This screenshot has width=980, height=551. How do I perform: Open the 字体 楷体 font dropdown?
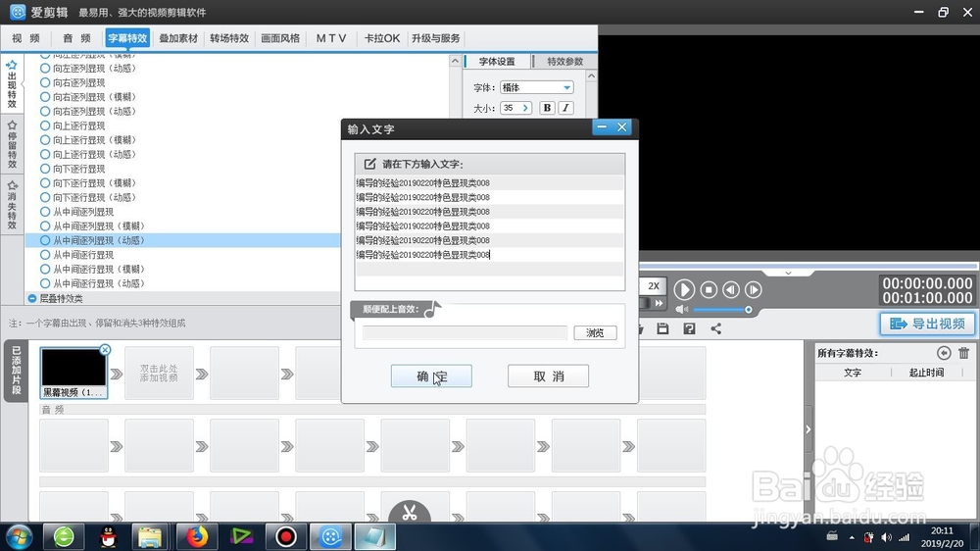click(566, 87)
